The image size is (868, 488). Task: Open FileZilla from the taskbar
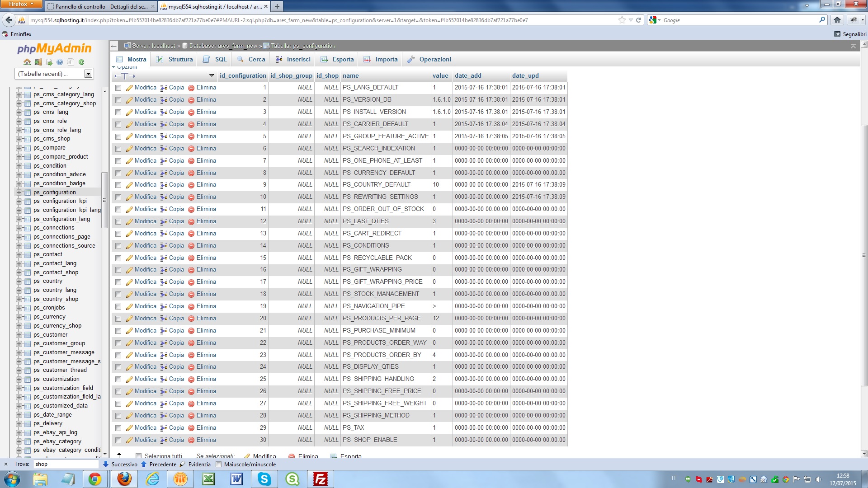(320, 479)
